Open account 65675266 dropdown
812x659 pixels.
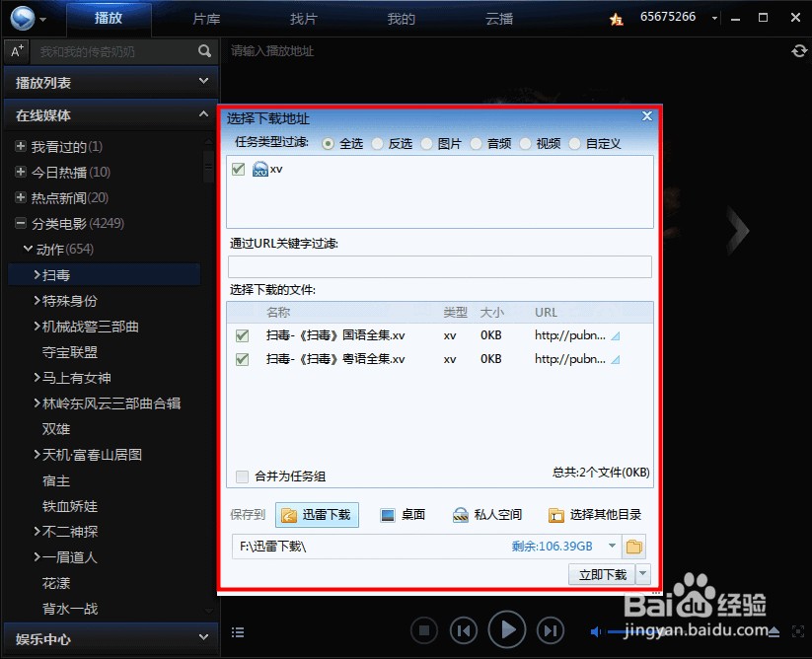pyautogui.click(x=714, y=18)
